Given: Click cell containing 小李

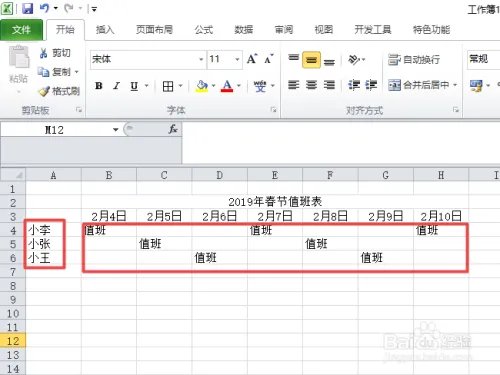Looking at the screenshot, I should pyautogui.click(x=53, y=230).
